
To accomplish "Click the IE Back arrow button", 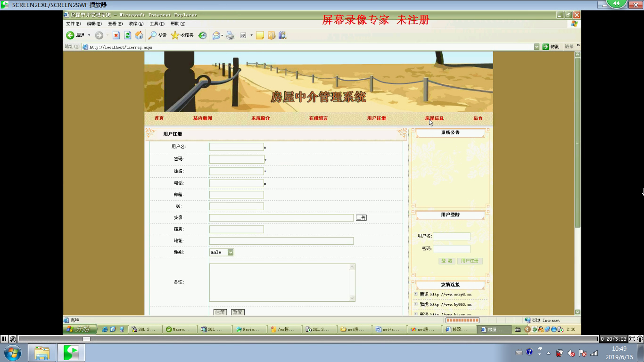I will 70,35.
